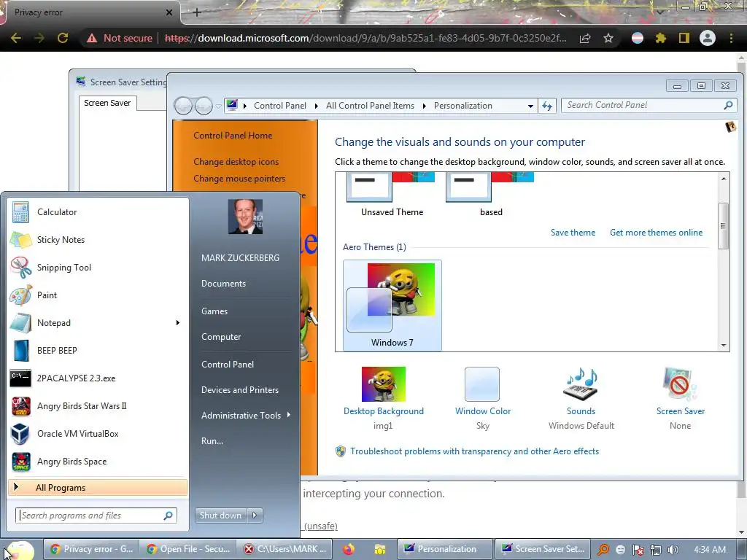Screen dimensions: 747x560
Task: Click the volume speaker icon in system tray
Action: click(x=673, y=550)
